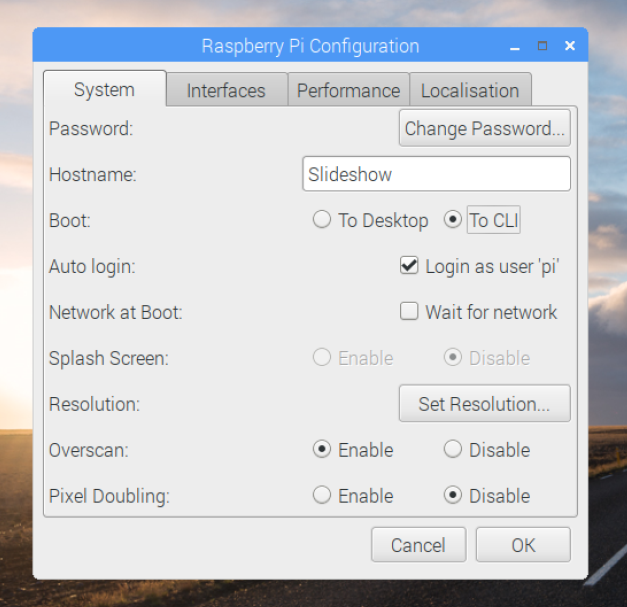The image size is (627, 607).
Task: Enable Wait for network checkbox
Action: click(409, 312)
